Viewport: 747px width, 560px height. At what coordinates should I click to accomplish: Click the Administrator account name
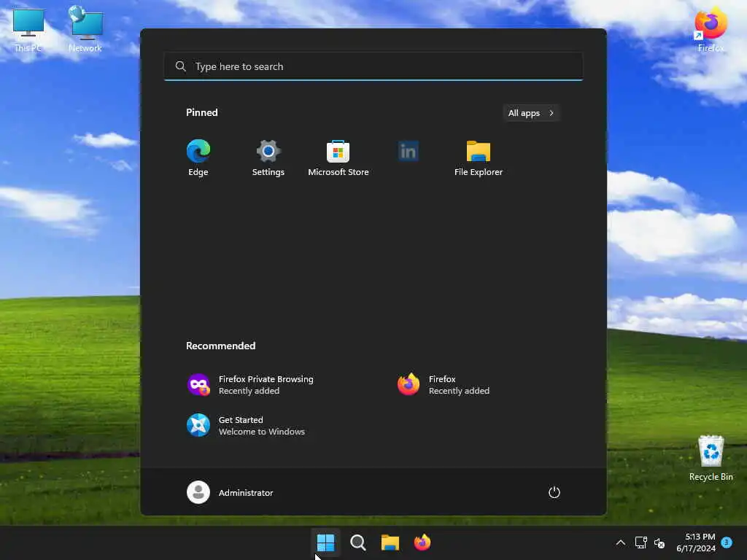pyautogui.click(x=246, y=493)
